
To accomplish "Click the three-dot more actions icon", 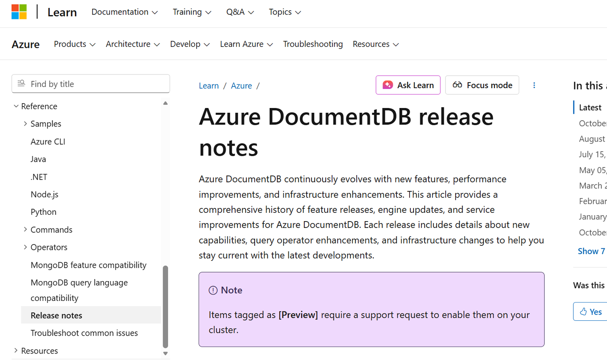I will pyautogui.click(x=534, y=85).
